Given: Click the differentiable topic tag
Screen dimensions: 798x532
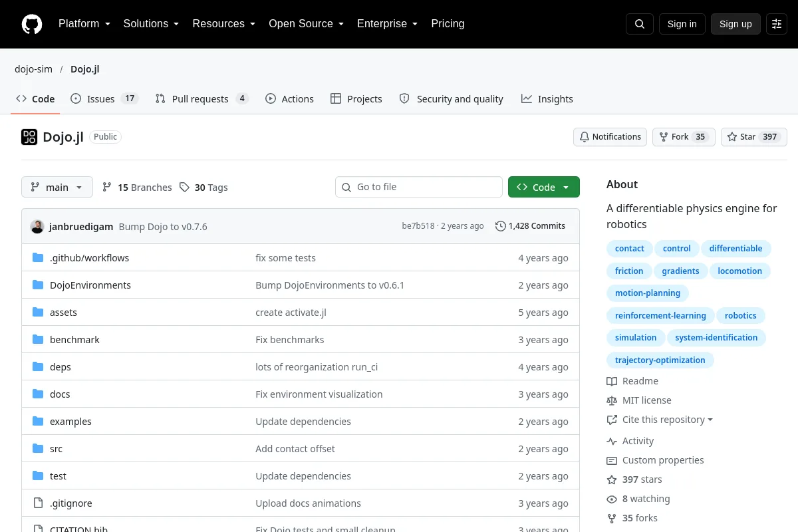Looking at the screenshot, I should click(735, 249).
